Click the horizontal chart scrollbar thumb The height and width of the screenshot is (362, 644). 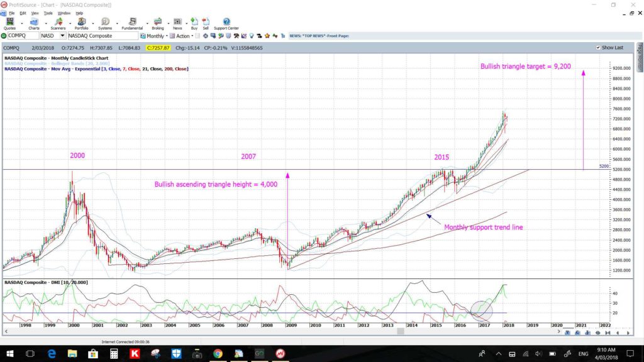[x=401, y=331]
